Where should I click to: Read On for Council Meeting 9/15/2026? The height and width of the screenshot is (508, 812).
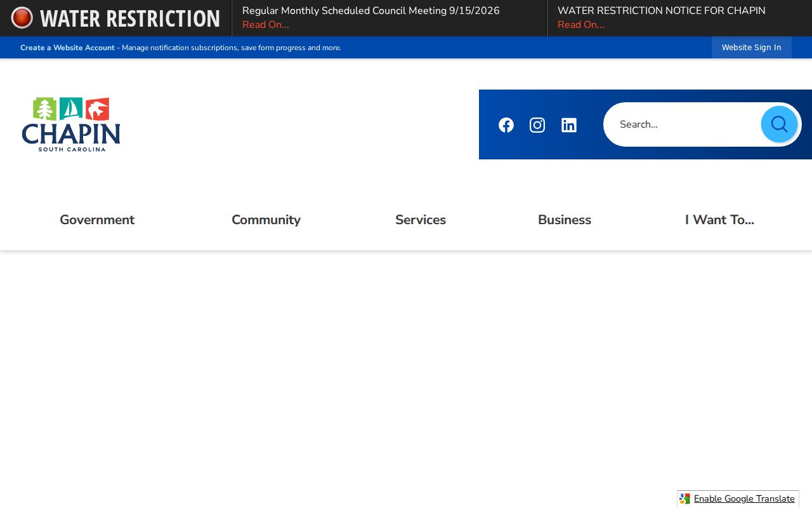click(265, 25)
